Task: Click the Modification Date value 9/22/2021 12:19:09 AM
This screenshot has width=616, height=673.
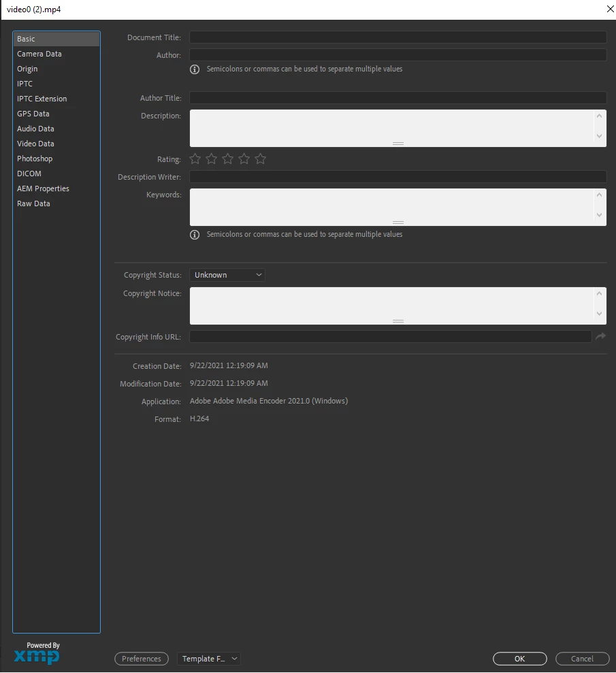Action: pyautogui.click(x=229, y=383)
